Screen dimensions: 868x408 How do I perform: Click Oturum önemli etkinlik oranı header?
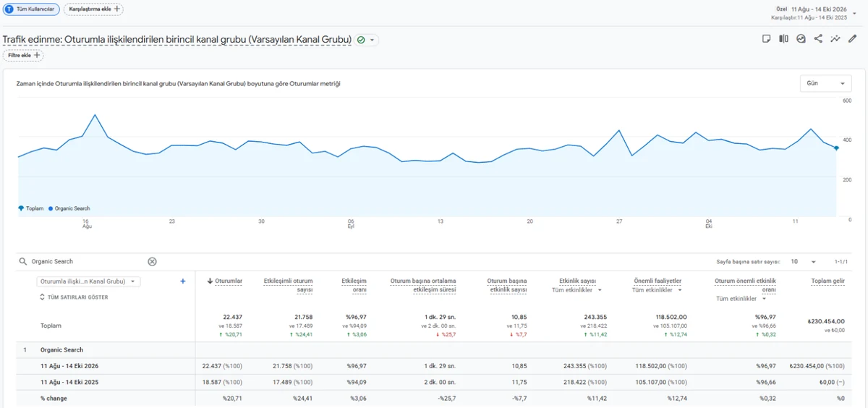[745, 285]
